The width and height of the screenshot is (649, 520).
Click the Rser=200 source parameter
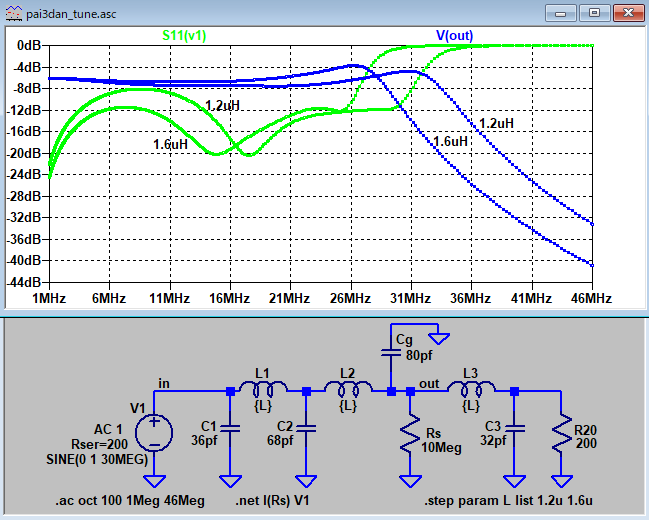(99, 444)
